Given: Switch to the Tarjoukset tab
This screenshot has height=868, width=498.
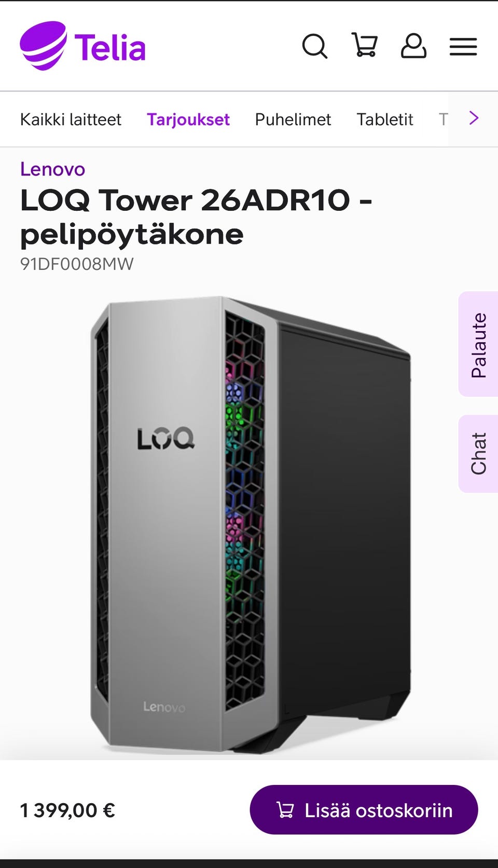Looking at the screenshot, I should coord(188,119).
